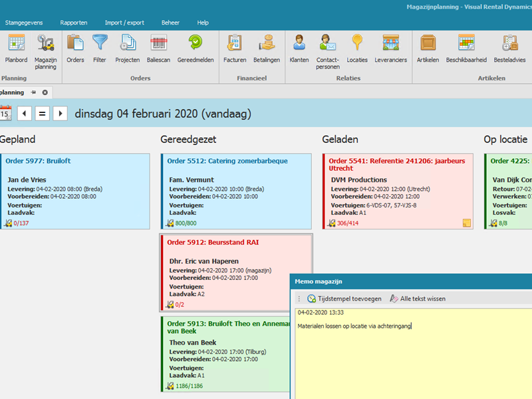Open the Beschikbaarheid overview
This screenshot has height=399, width=532.
(466, 49)
